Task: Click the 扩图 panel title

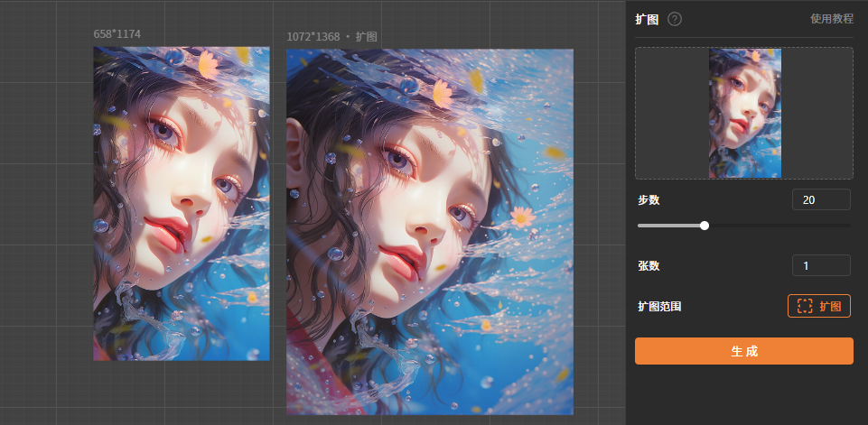Action: 647,19
